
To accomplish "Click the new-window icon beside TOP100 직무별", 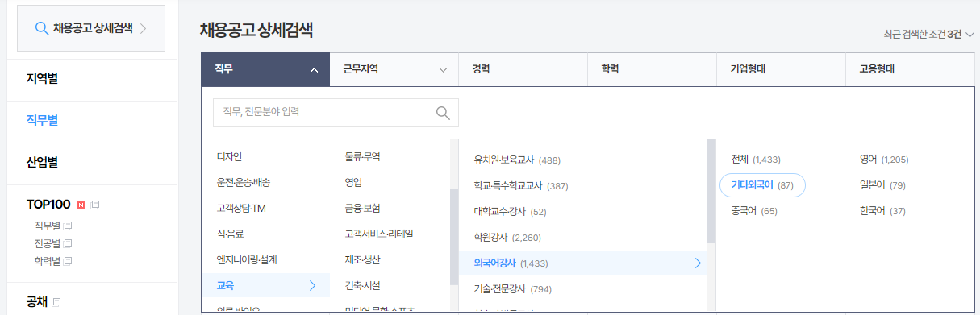I will coord(69,226).
